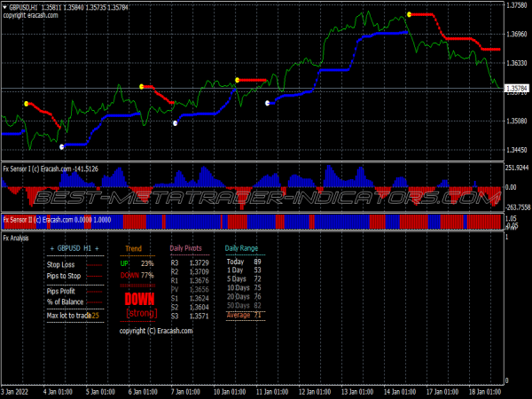This screenshot has width=532, height=399.
Task: Click the 'Pips Profit' row label
Action: 60,291
